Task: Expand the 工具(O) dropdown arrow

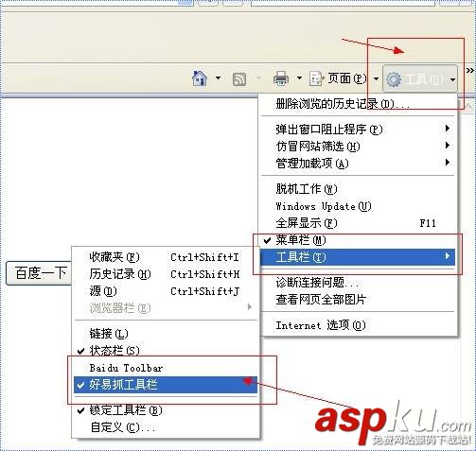Action: pos(452,79)
